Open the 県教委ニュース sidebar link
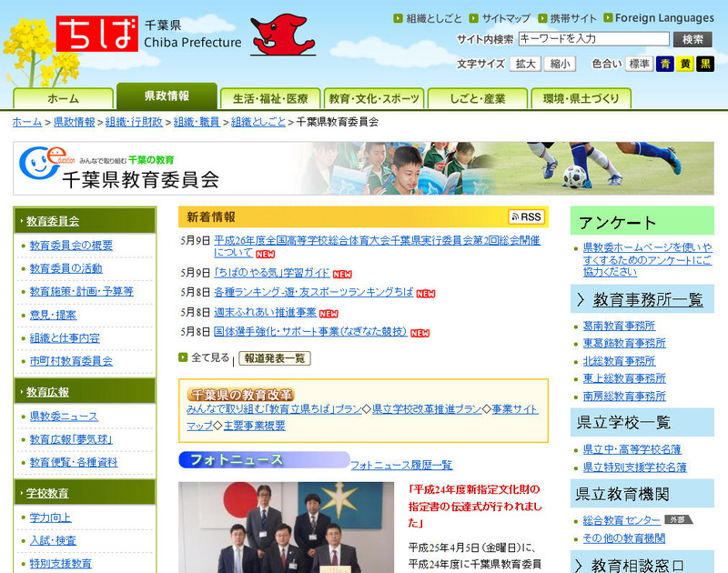This screenshot has width=728, height=573. 64,416
